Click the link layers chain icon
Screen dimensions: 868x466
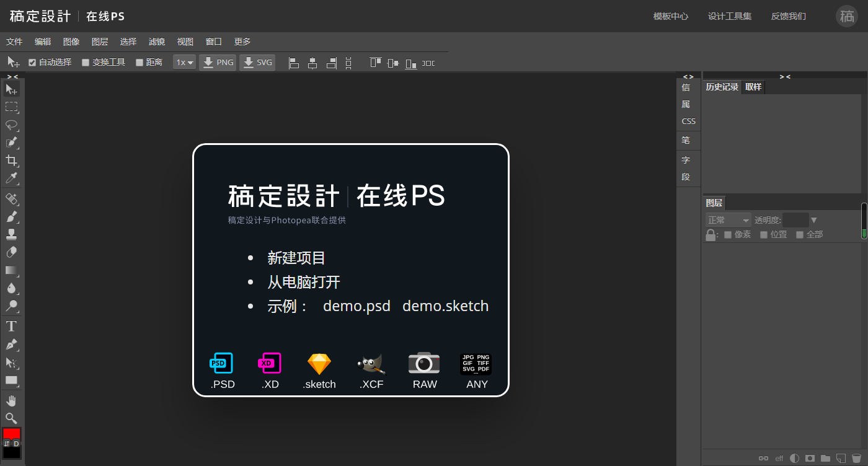point(764,458)
